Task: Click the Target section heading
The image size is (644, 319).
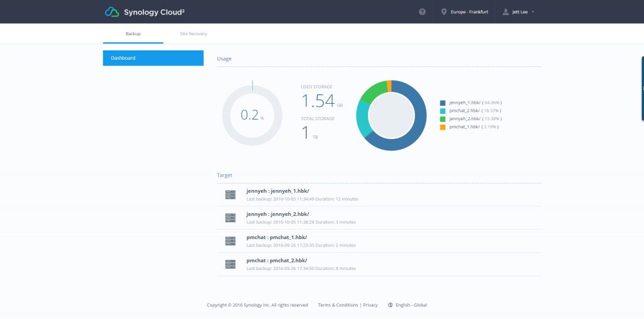Action: pos(225,175)
